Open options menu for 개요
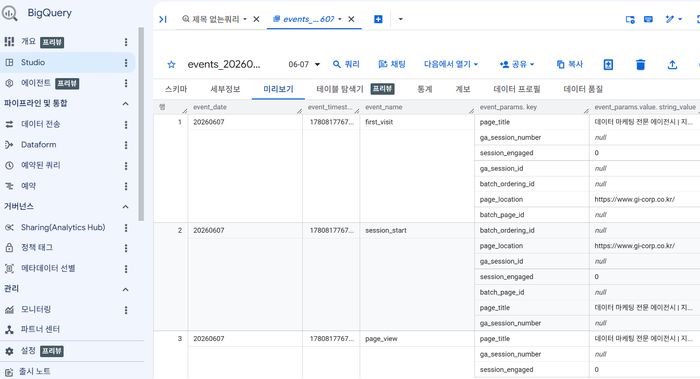The width and height of the screenshot is (700, 379). pyautogui.click(x=126, y=42)
